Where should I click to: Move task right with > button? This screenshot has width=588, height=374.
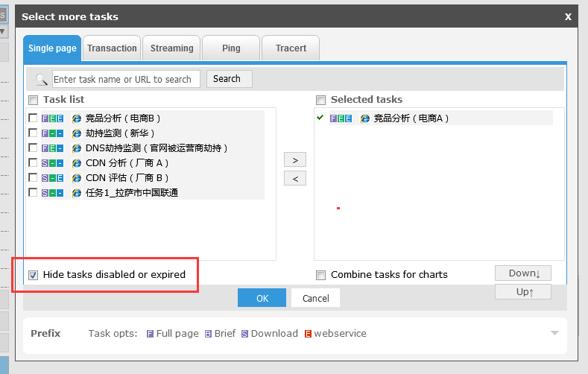pos(295,159)
